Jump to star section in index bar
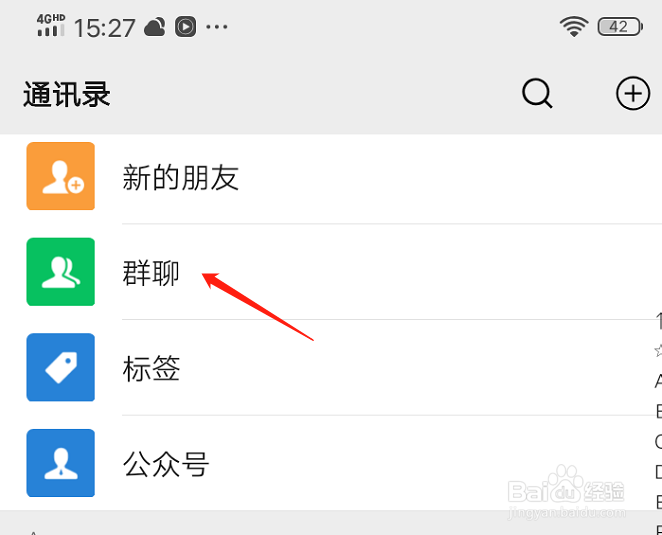Viewport: 662px width, 535px height. click(658, 350)
